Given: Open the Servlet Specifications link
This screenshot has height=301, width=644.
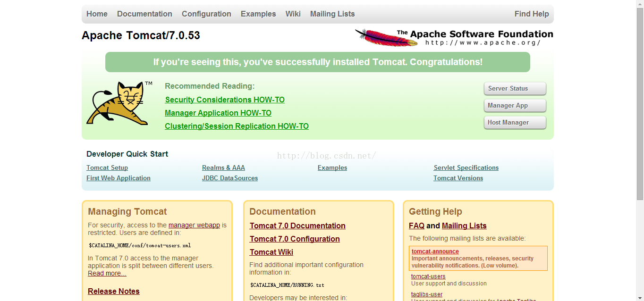Looking at the screenshot, I should (466, 167).
